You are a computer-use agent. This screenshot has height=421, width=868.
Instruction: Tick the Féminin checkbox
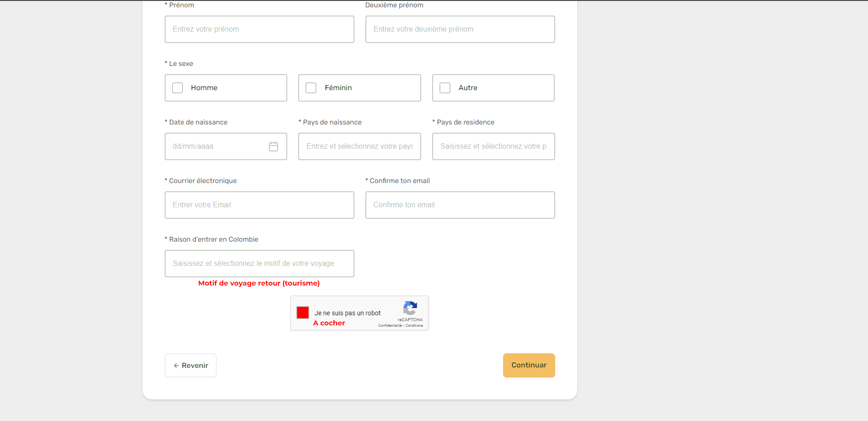pyautogui.click(x=311, y=88)
